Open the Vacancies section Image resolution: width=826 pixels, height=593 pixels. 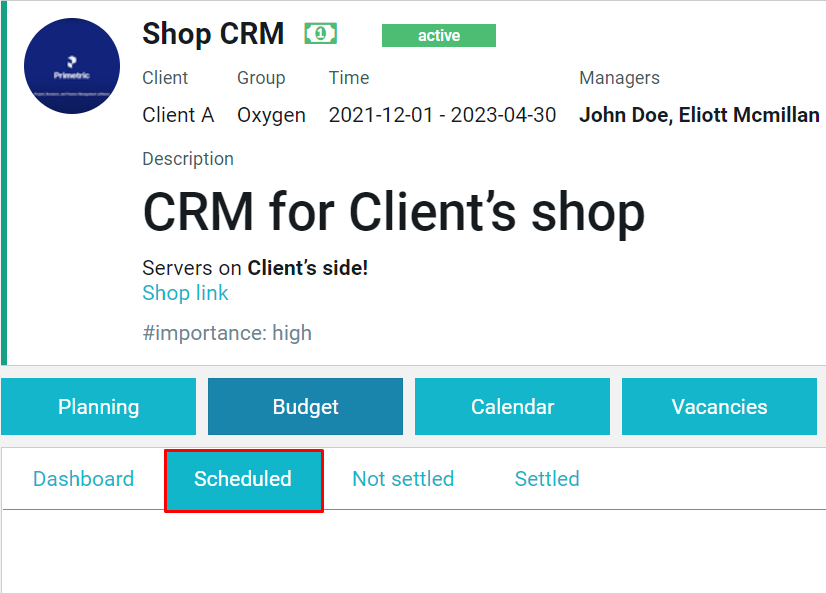click(720, 407)
